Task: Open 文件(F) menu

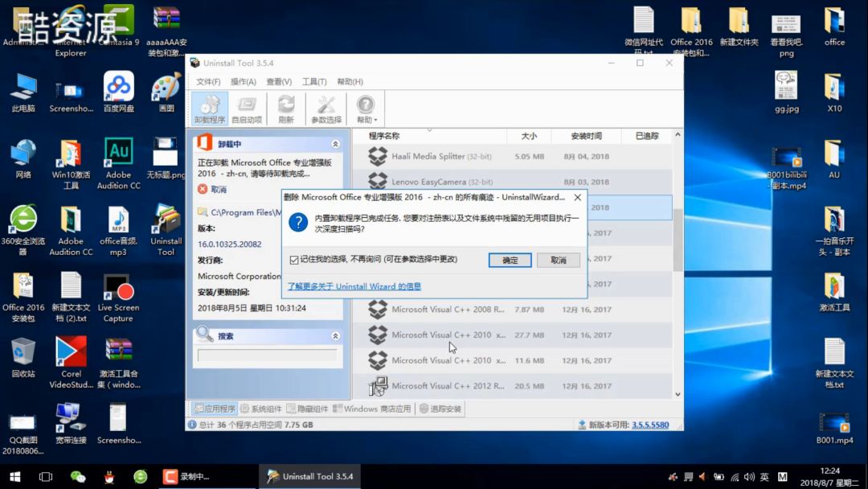Action: [208, 82]
